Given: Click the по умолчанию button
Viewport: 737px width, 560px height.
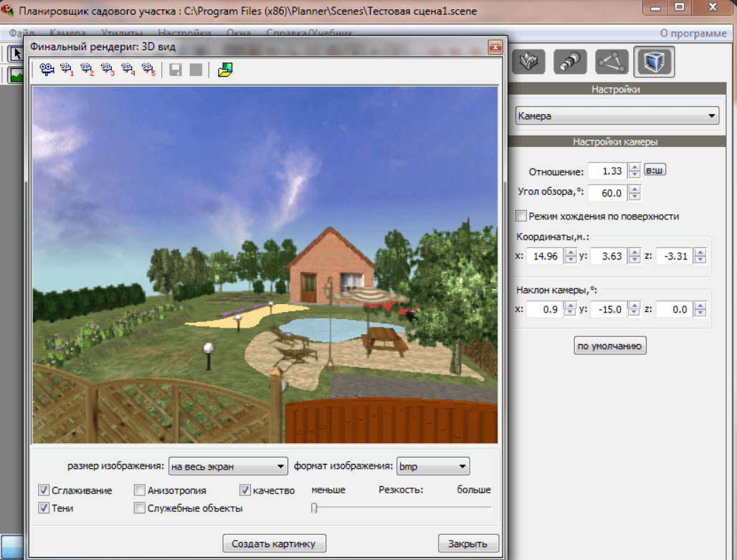Looking at the screenshot, I should point(609,346).
